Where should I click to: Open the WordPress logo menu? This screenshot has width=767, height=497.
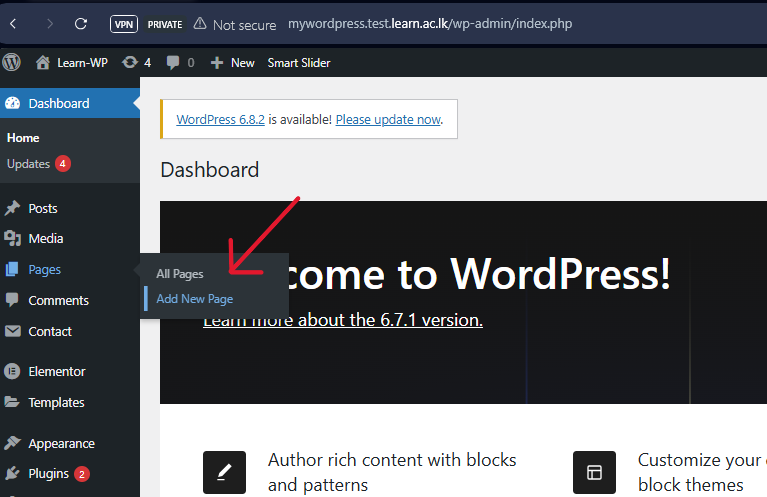point(12,63)
